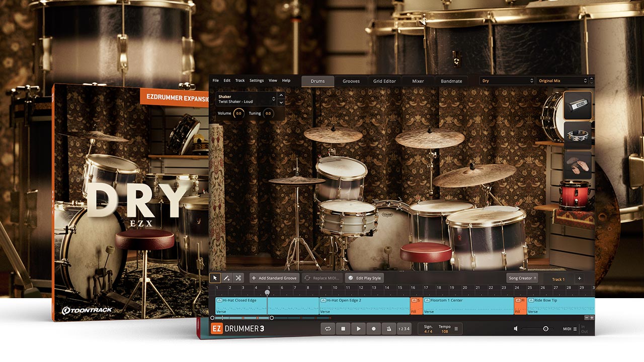Open the Settings menu
This screenshot has height=362, width=644.
[x=257, y=80]
